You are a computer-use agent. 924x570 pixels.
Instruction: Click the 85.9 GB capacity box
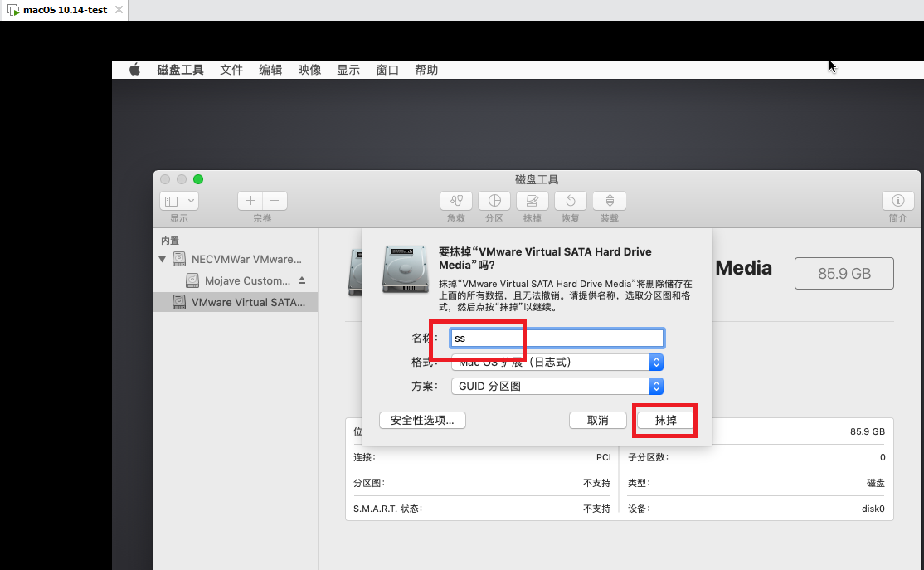(844, 274)
